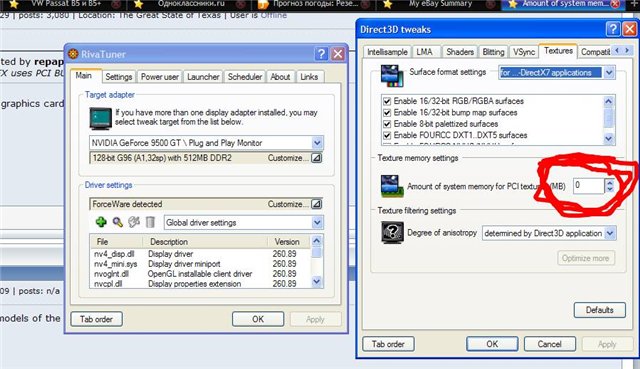This screenshot has height=369, width=640.
Task: Open Customize triangle for 128-bit G96 adapter
Action: 316,158
